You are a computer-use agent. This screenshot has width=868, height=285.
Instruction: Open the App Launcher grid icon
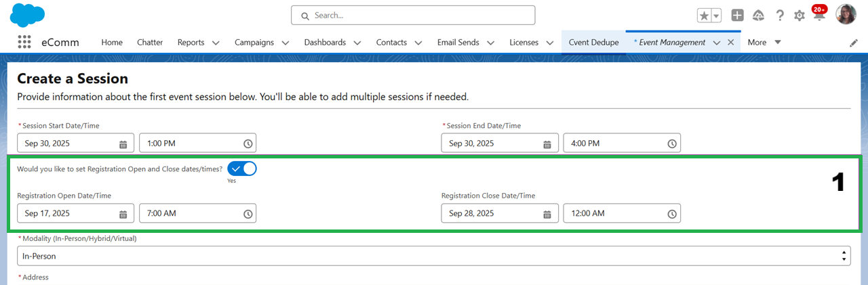point(24,42)
